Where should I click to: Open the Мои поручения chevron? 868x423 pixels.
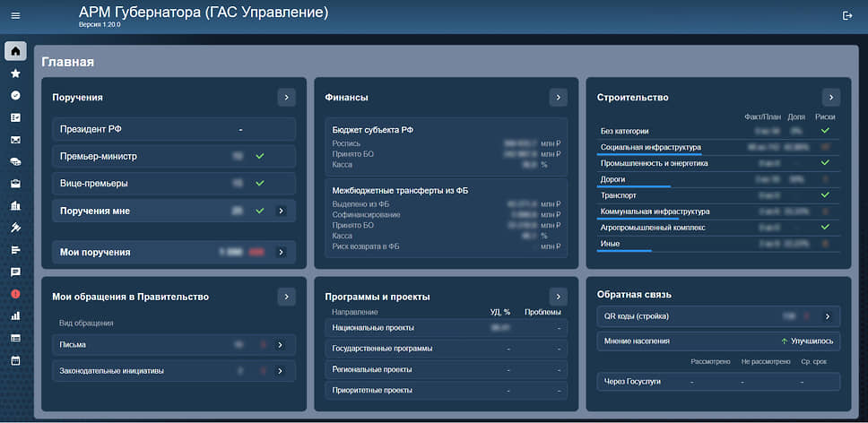282,252
